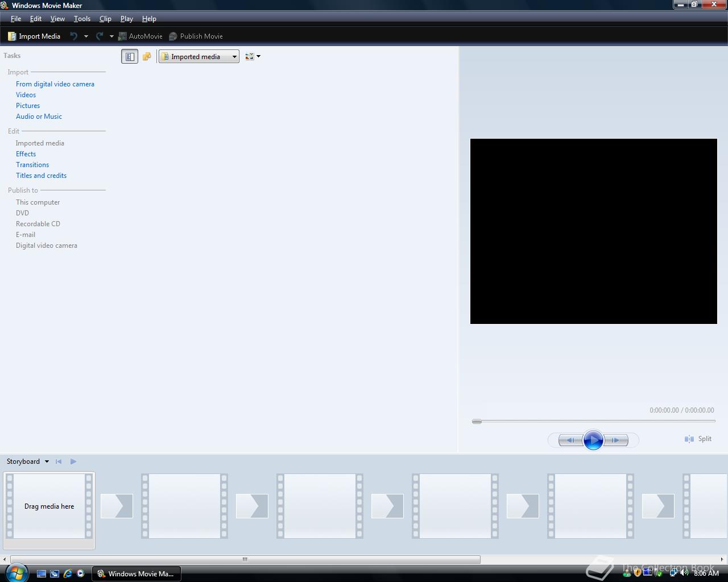Open the Edit menu
Image resolution: width=728 pixels, height=582 pixels.
coord(35,19)
